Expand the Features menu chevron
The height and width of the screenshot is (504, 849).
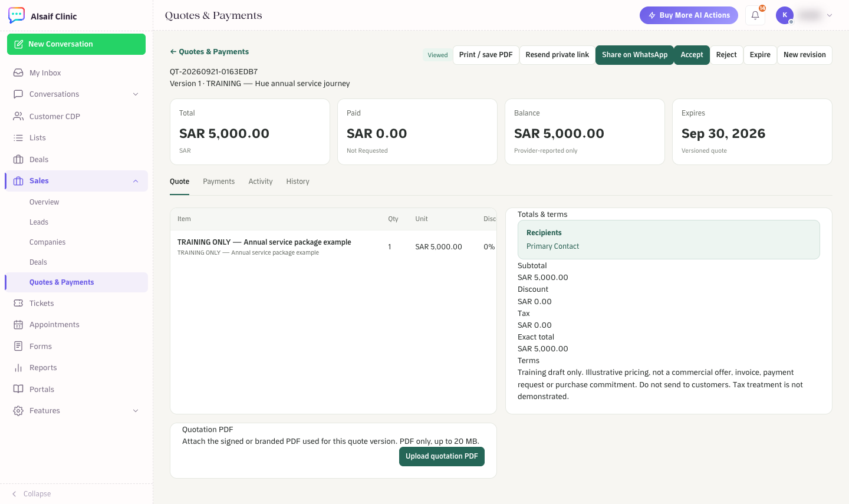tap(136, 411)
